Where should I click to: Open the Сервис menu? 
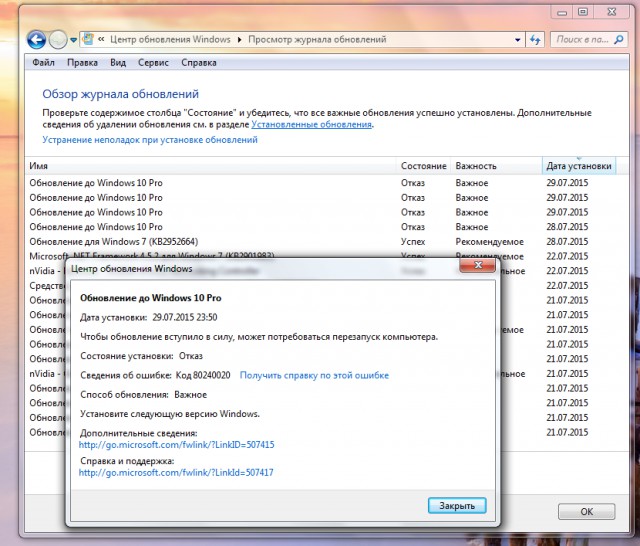point(153,63)
